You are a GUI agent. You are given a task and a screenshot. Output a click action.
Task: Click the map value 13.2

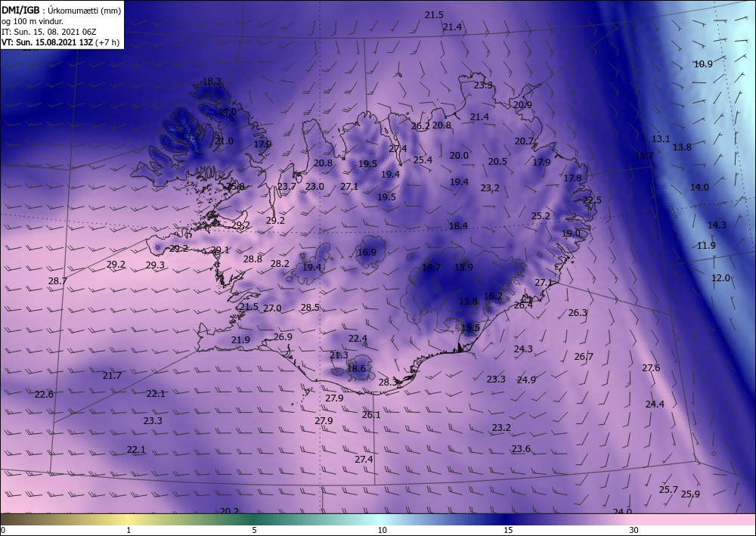(x=190, y=136)
